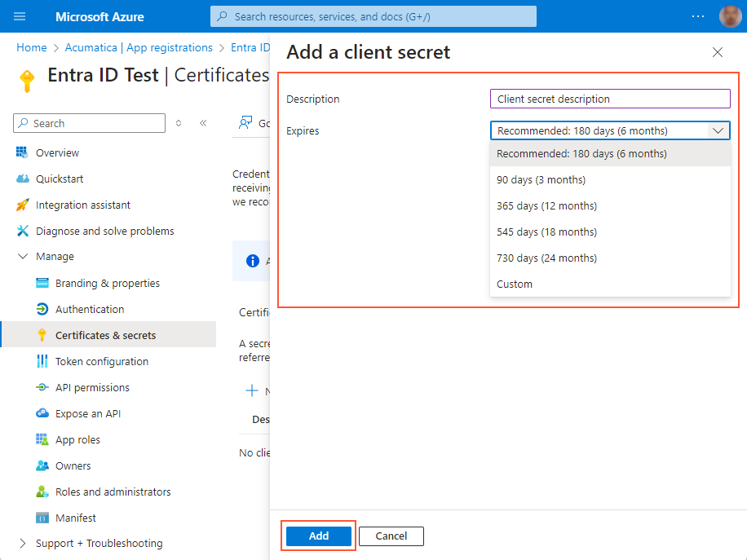Click the user account avatar

(x=730, y=16)
